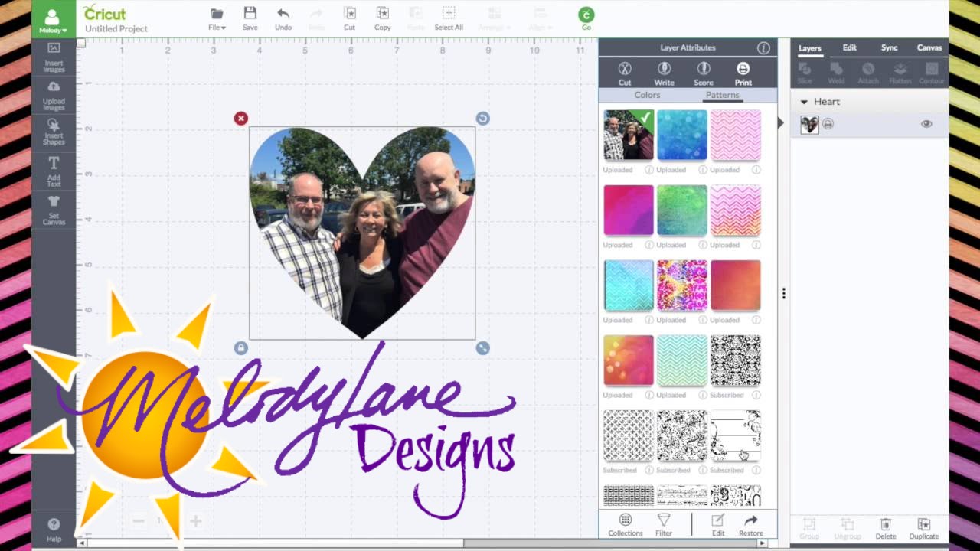Undo the last action

(283, 18)
